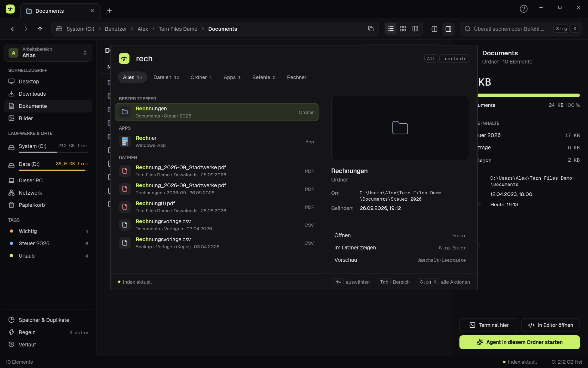Open Downloads in the sidebar
Image resolution: width=588 pixels, height=368 pixels.
[48, 94]
